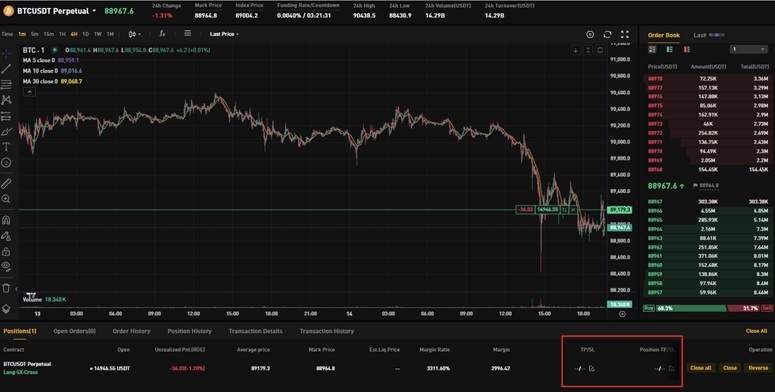Switch chart to 1m interval

pos(22,34)
